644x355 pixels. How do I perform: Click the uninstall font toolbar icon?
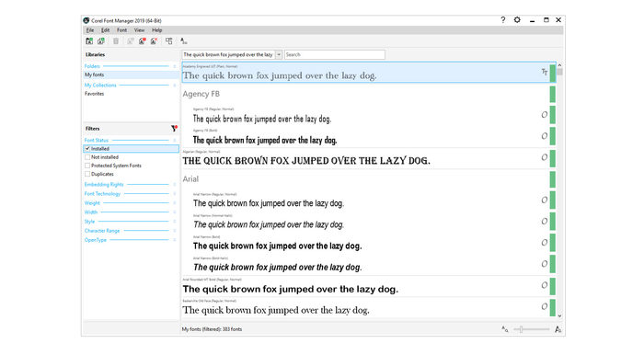[154, 41]
